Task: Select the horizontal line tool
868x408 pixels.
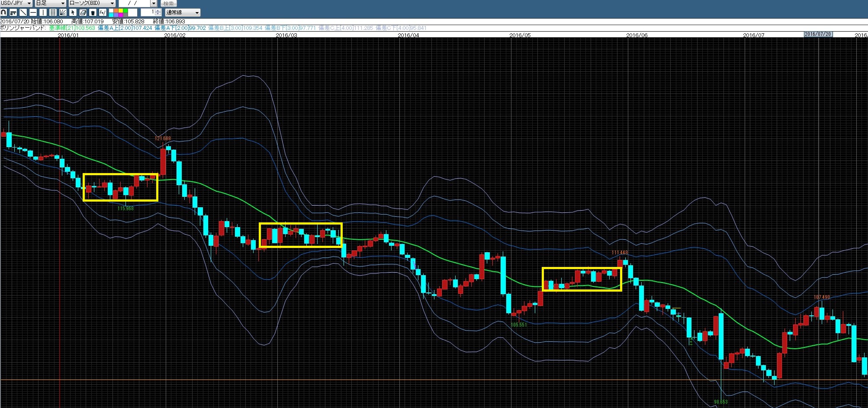Action: click(x=33, y=13)
